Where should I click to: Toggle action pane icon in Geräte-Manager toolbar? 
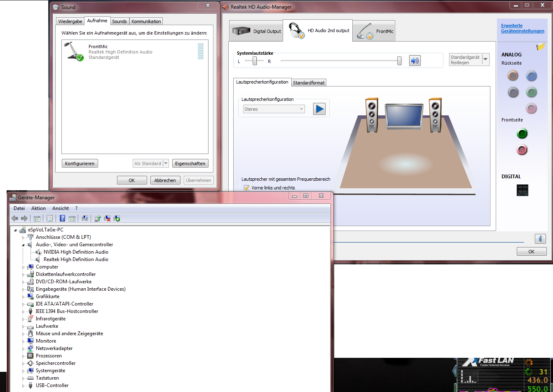[72, 218]
